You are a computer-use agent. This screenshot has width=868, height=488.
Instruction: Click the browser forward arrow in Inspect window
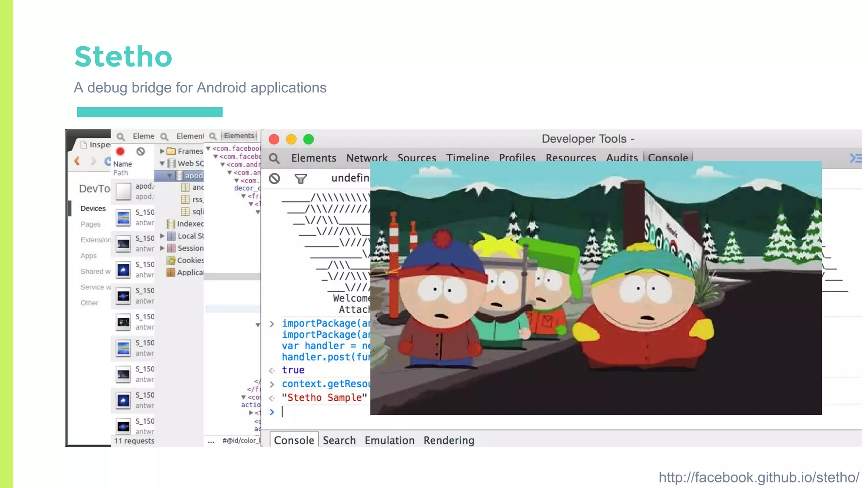(93, 161)
